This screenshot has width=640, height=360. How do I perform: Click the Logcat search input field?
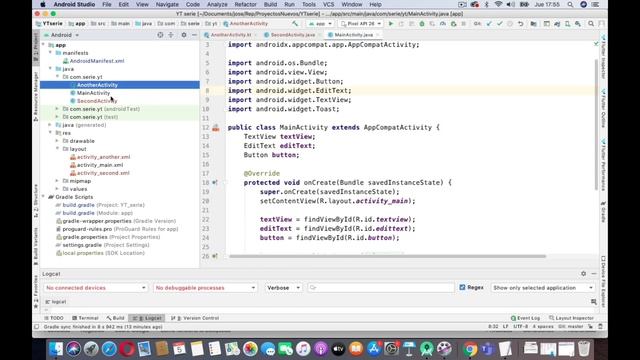click(x=381, y=288)
